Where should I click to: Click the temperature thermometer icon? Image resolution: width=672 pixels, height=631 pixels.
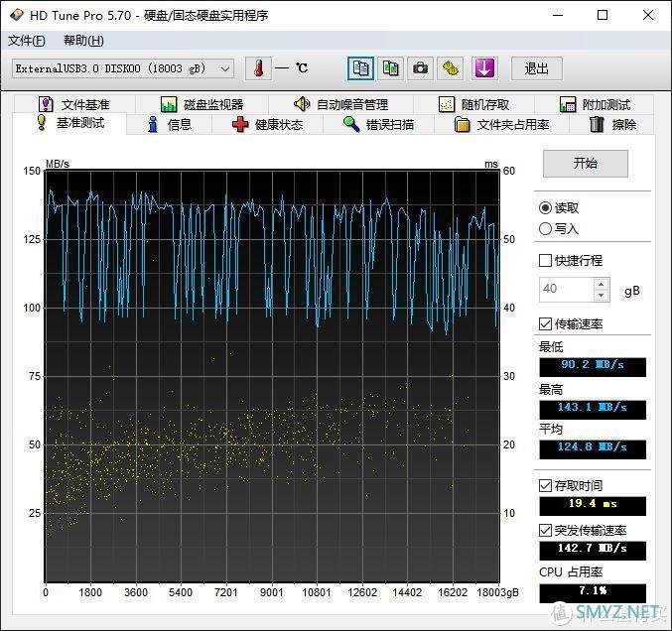[x=258, y=68]
